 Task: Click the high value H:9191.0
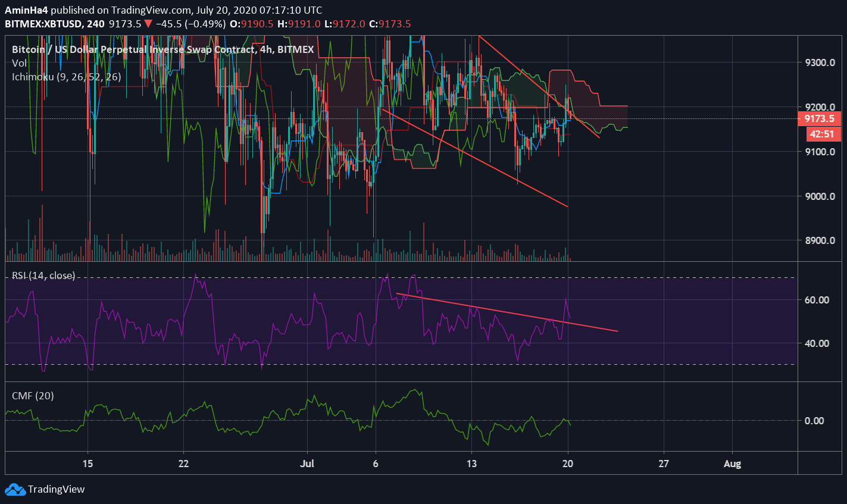click(299, 24)
